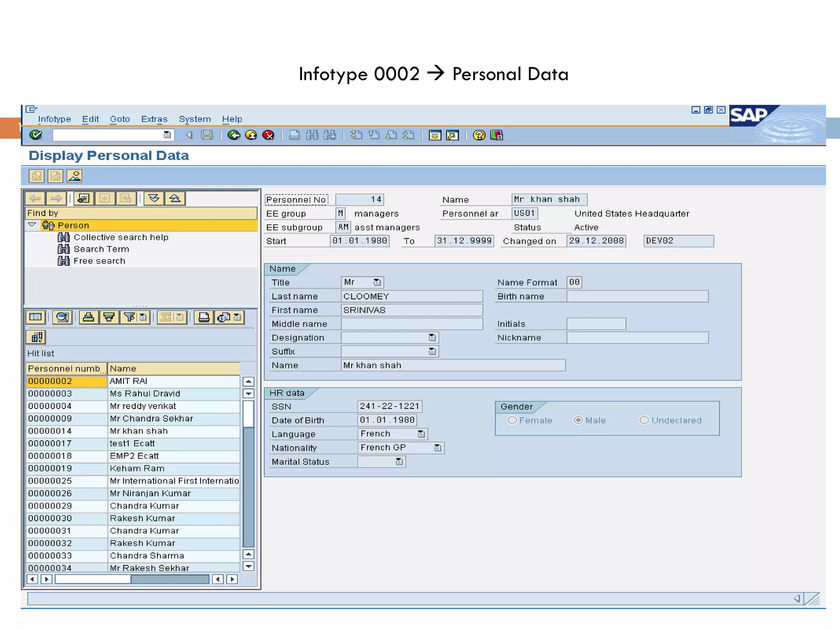Open the command field history dropdown
840x630 pixels.
[x=167, y=135]
